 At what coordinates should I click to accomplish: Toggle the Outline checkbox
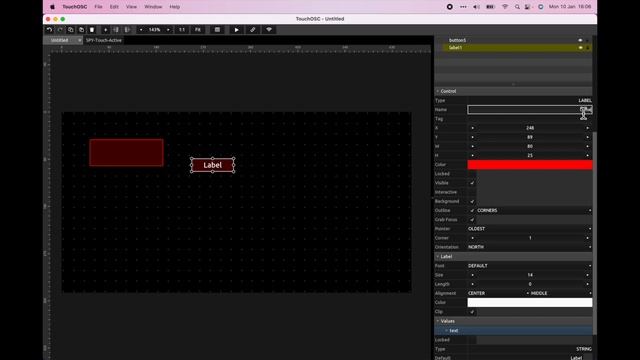(x=472, y=211)
